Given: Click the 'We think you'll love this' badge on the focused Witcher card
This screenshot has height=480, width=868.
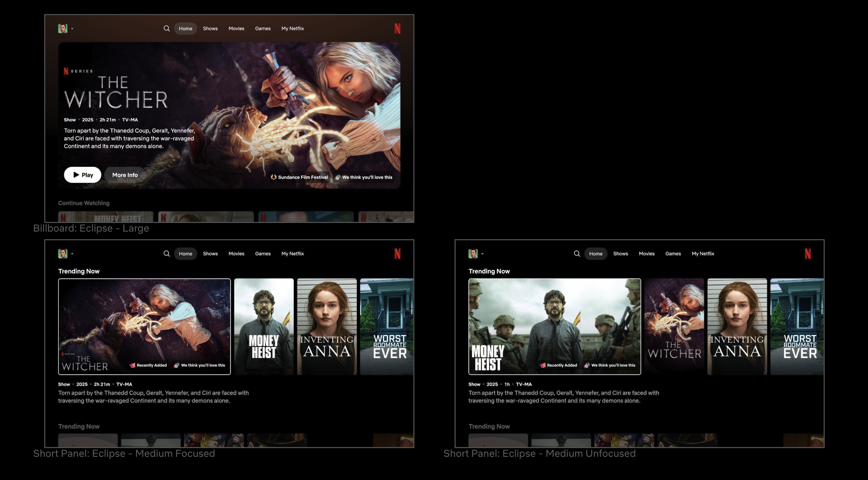Looking at the screenshot, I should pyautogui.click(x=199, y=365).
